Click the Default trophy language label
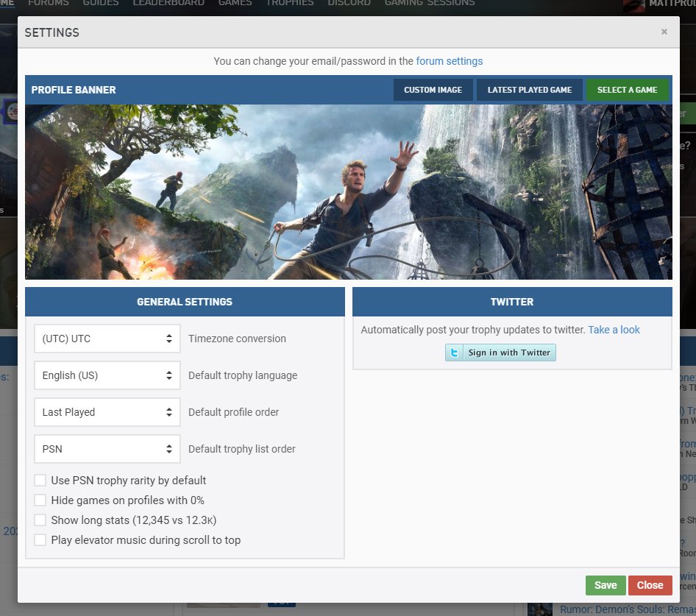The width and height of the screenshot is (696, 616). 243,376
